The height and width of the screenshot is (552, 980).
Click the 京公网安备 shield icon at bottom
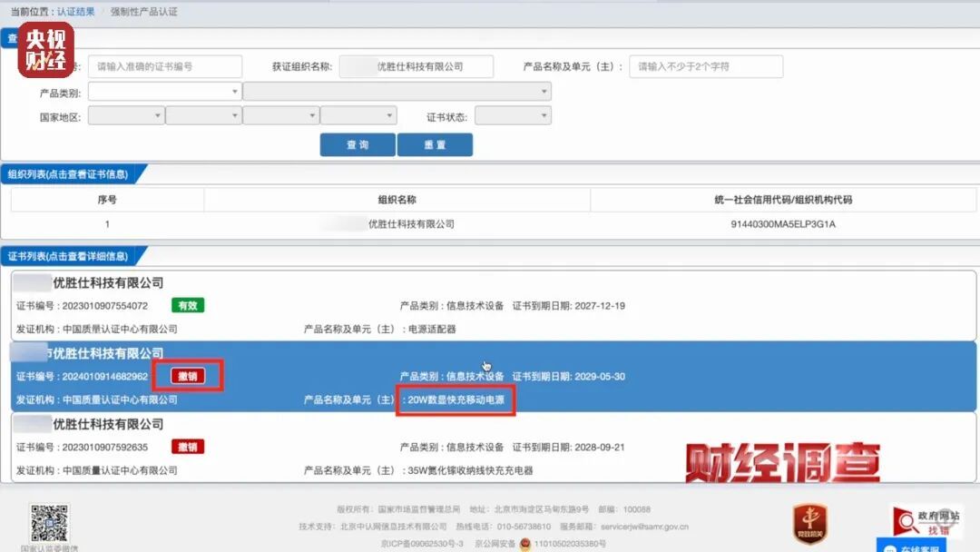pyautogui.click(x=525, y=544)
